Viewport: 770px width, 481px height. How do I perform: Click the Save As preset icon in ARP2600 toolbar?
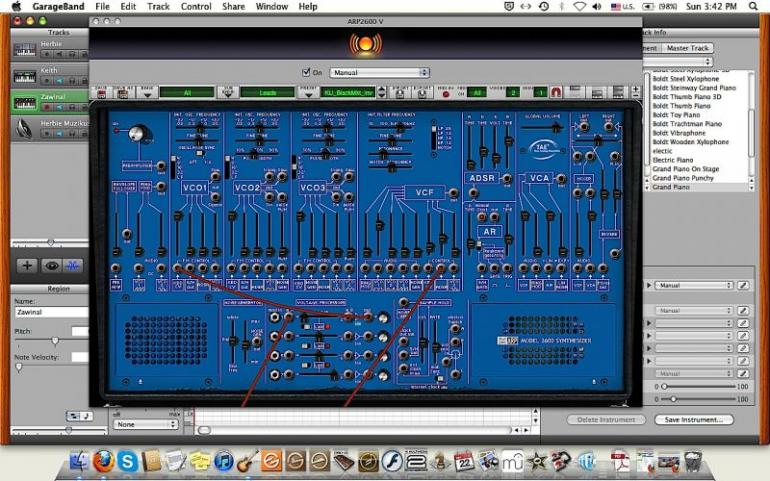(123, 92)
